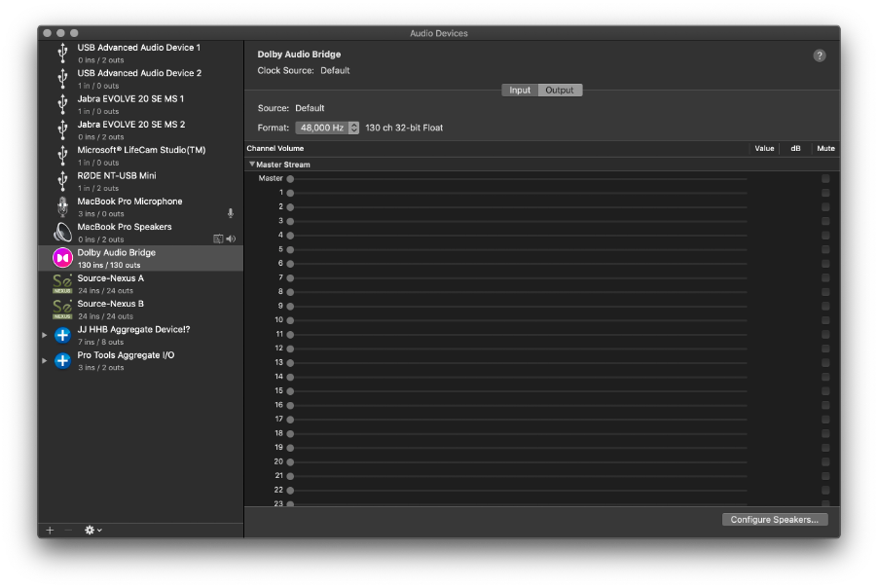Check the mute box for channel 3

[x=825, y=221]
